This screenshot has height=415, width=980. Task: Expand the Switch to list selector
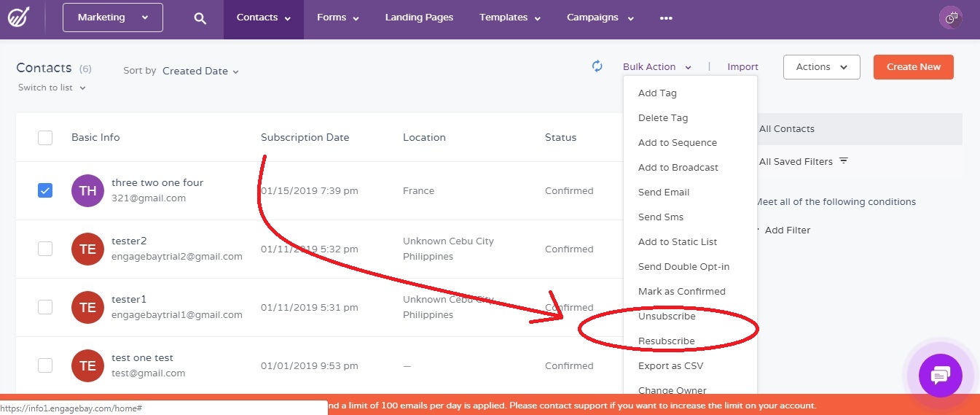pos(52,88)
